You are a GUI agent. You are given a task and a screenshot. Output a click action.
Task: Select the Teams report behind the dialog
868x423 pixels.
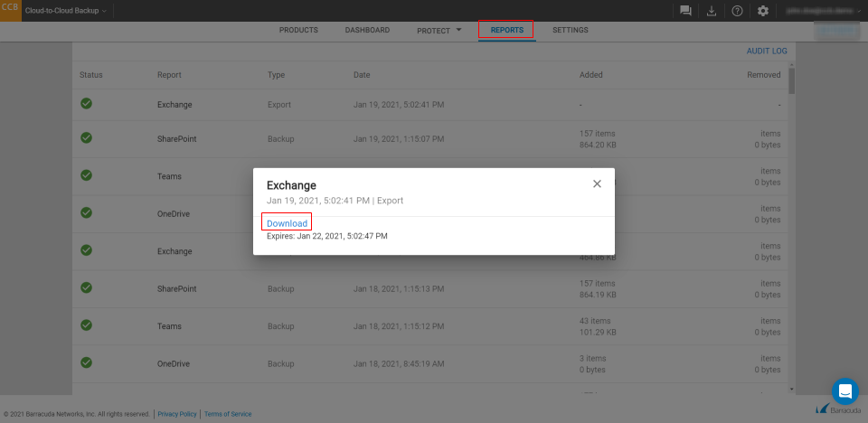(x=169, y=176)
